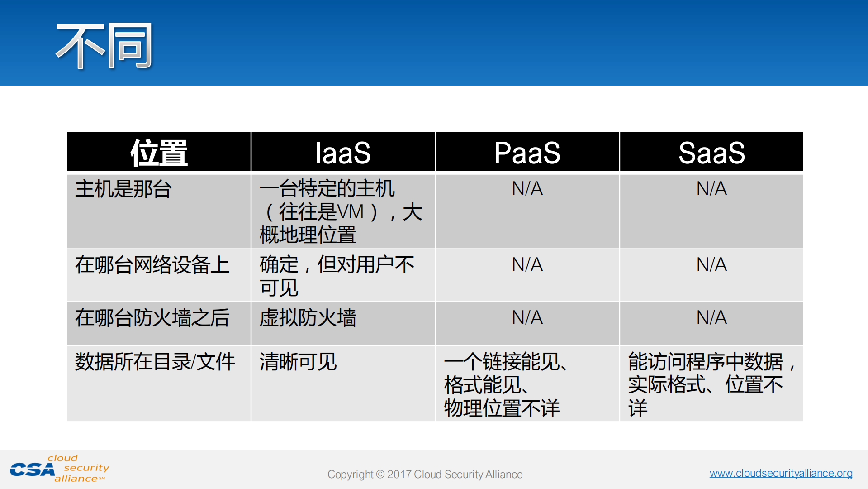Select the N/A cell under SaaS top row
The width and height of the screenshot is (868, 489).
711,189
